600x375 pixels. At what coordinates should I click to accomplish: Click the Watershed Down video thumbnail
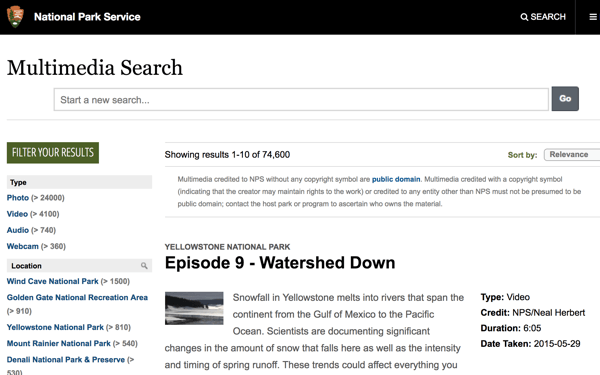click(x=194, y=308)
